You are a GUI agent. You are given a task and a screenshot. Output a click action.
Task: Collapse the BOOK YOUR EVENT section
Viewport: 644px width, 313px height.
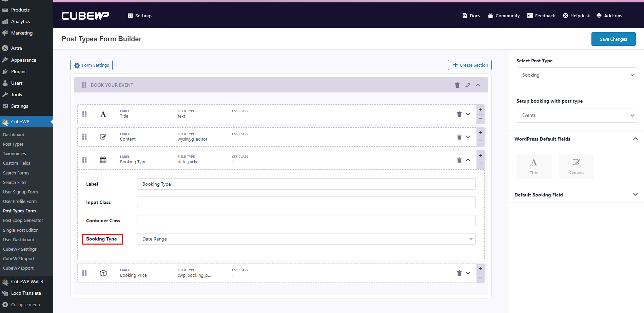pos(478,85)
